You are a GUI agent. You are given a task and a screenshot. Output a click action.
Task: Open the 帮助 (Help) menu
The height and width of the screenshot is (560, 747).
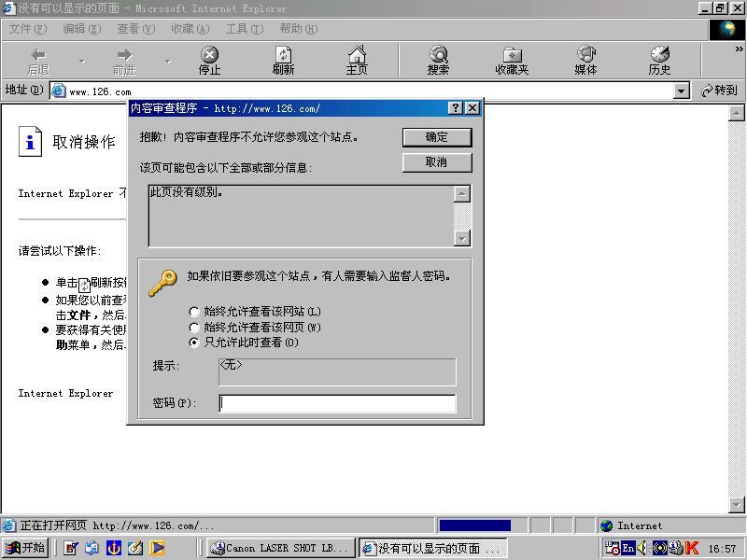coord(299,29)
